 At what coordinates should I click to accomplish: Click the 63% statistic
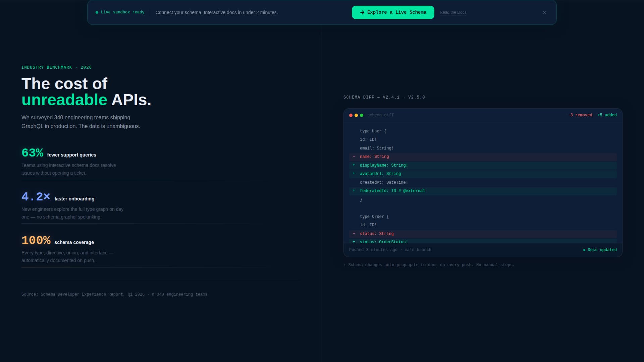[33, 153]
